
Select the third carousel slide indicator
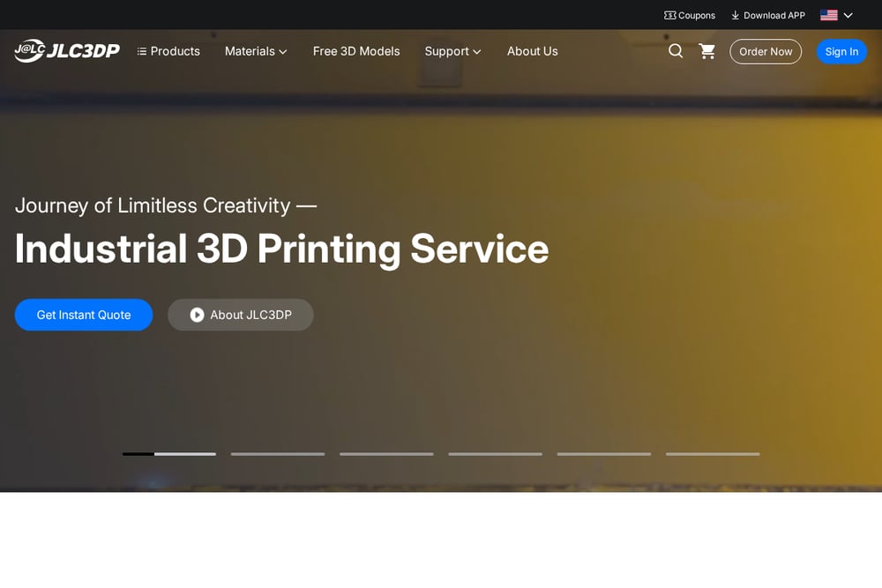click(x=386, y=454)
